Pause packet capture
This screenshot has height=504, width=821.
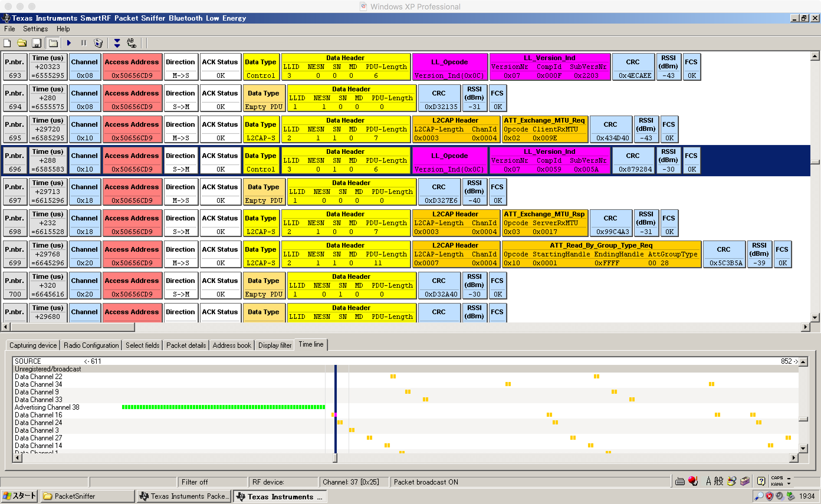[x=83, y=43]
